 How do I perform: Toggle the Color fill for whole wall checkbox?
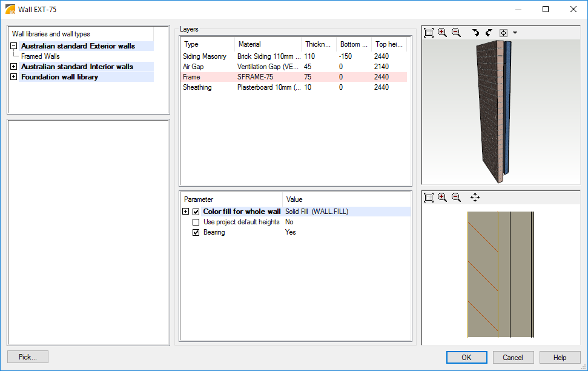[196, 212]
